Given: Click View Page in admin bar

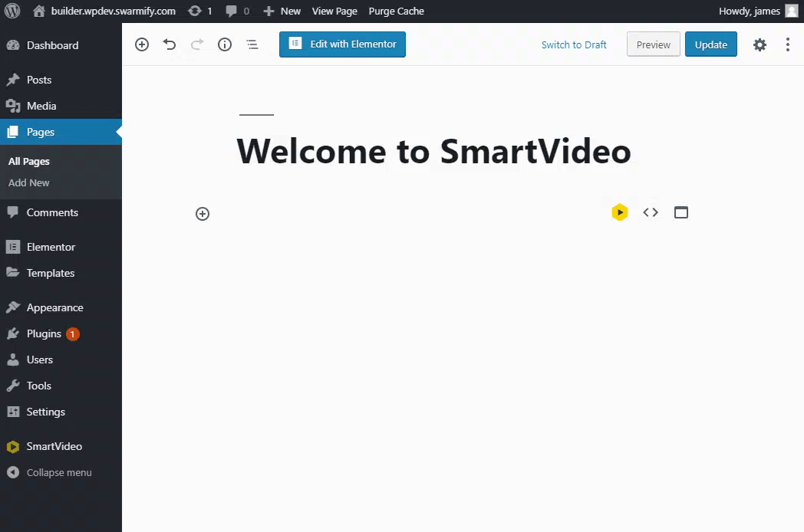Looking at the screenshot, I should point(334,11).
